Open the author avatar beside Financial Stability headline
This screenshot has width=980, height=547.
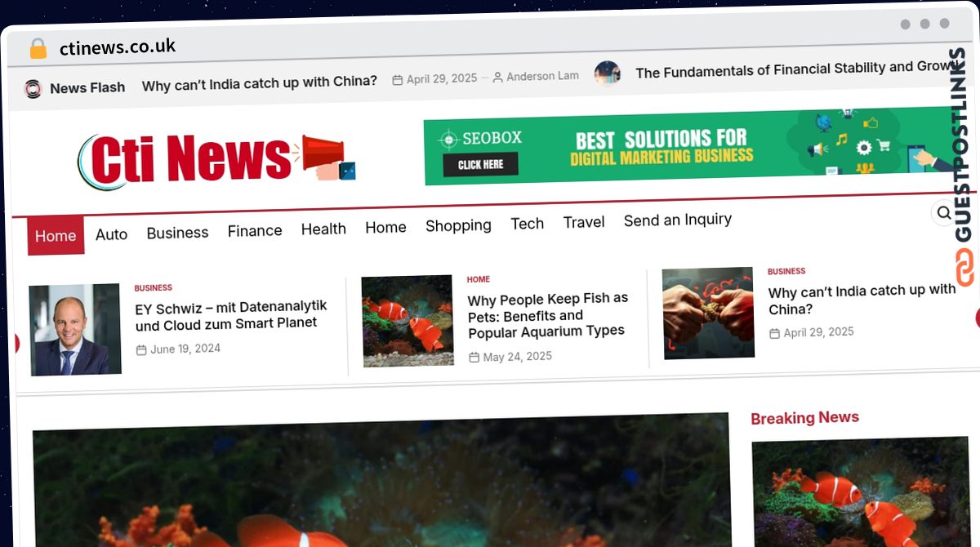607,73
